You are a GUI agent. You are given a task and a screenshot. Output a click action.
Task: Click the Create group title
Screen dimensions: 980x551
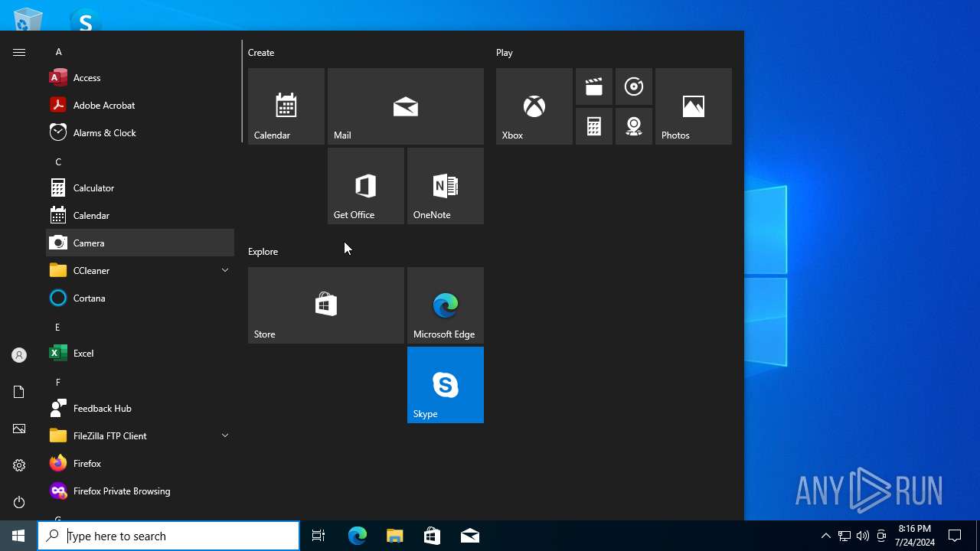[x=261, y=52]
